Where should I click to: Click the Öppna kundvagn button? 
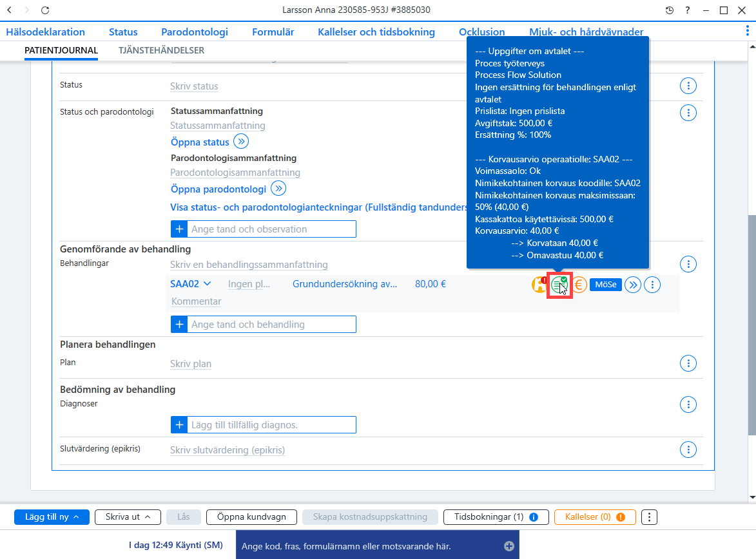[252, 517]
